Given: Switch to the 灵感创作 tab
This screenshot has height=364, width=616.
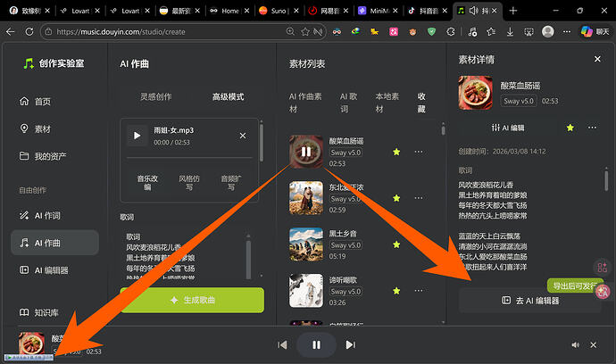Looking at the screenshot, I should point(156,96).
